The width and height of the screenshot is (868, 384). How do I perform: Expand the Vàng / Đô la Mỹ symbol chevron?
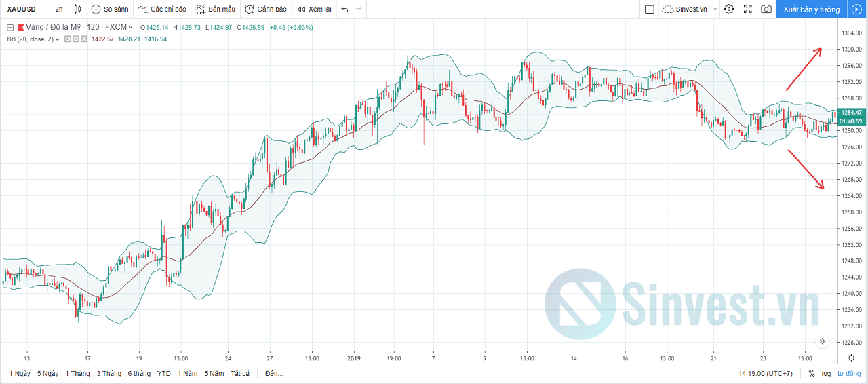coord(130,28)
